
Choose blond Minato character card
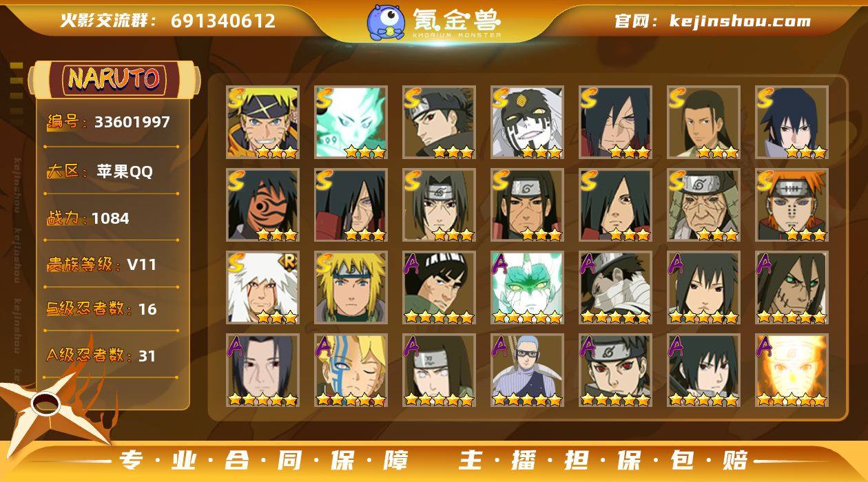click(351, 288)
